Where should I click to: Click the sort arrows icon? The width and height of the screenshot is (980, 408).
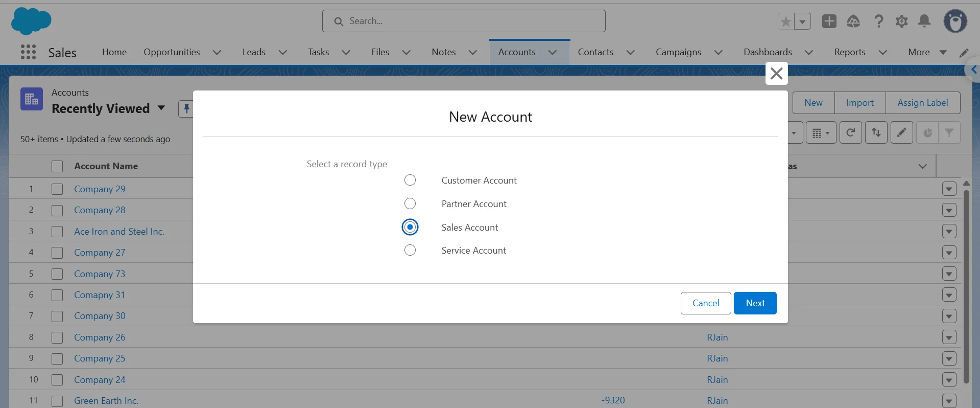click(x=876, y=132)
